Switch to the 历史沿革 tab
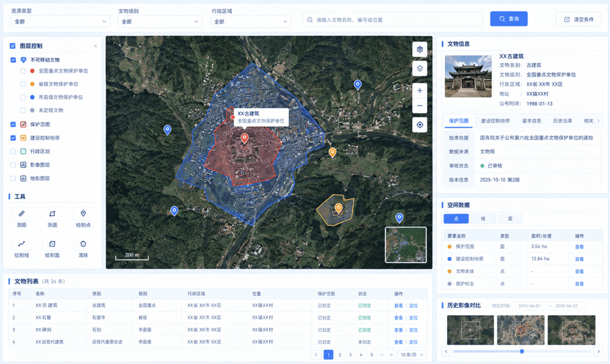Image resolution: width=610 pixels, height=364 pixels. coord(562,121)
